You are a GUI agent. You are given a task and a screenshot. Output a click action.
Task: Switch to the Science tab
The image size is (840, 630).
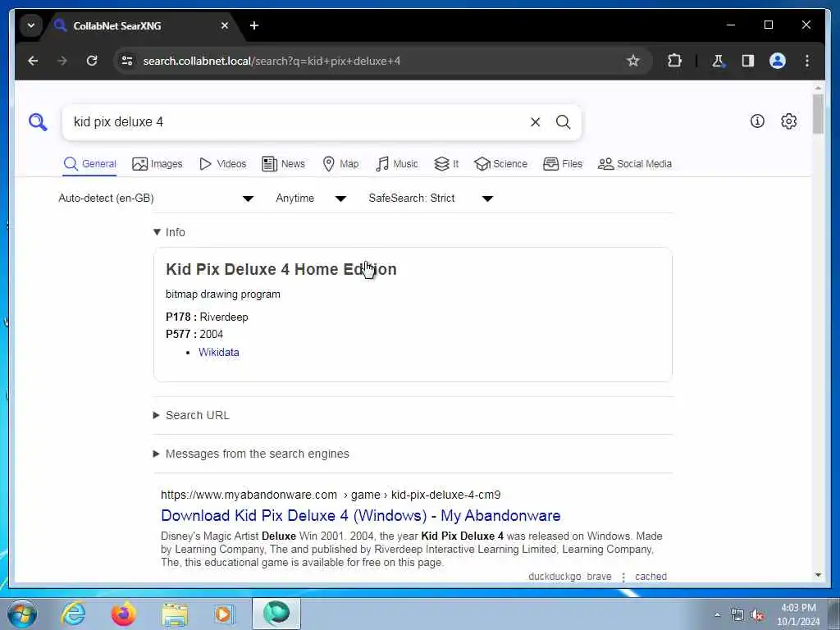click(x=501, y=164)
